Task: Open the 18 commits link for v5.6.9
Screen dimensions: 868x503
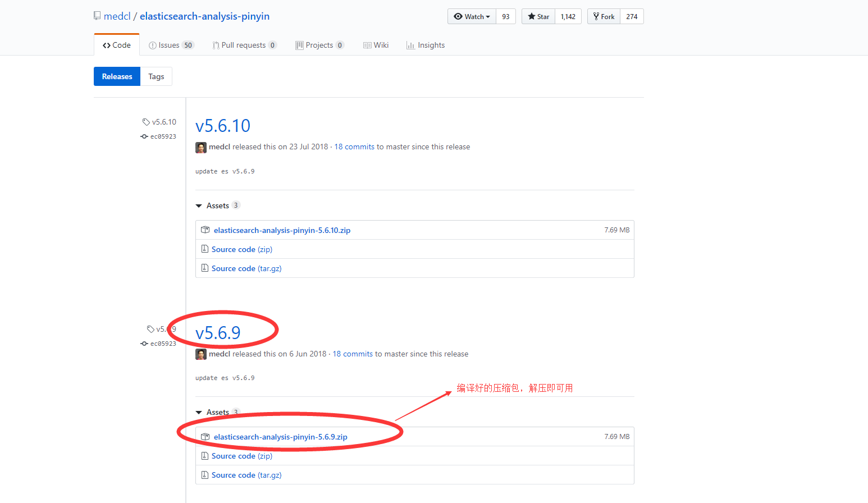Action: pos(353,354)
